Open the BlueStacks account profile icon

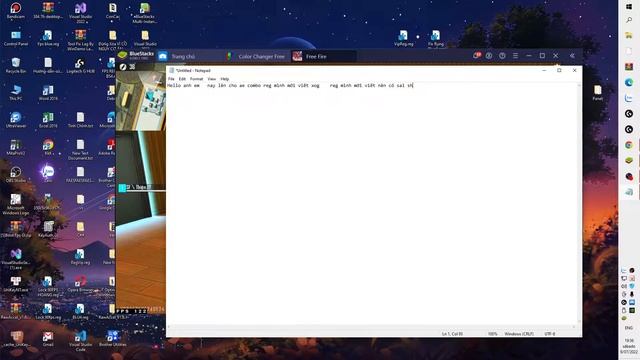(x=489, y=56)
